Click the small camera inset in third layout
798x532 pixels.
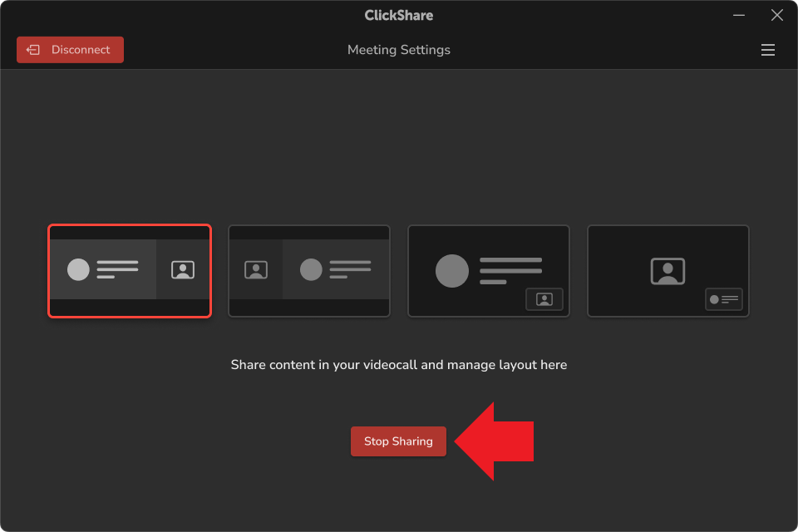tap(544, 299)
